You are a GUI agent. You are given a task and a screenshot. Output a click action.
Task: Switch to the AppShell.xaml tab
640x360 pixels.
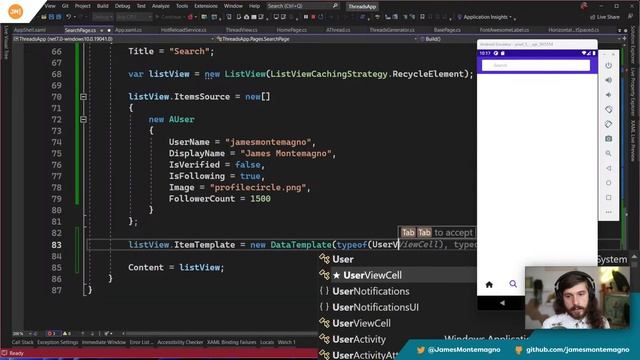point(30,30)
